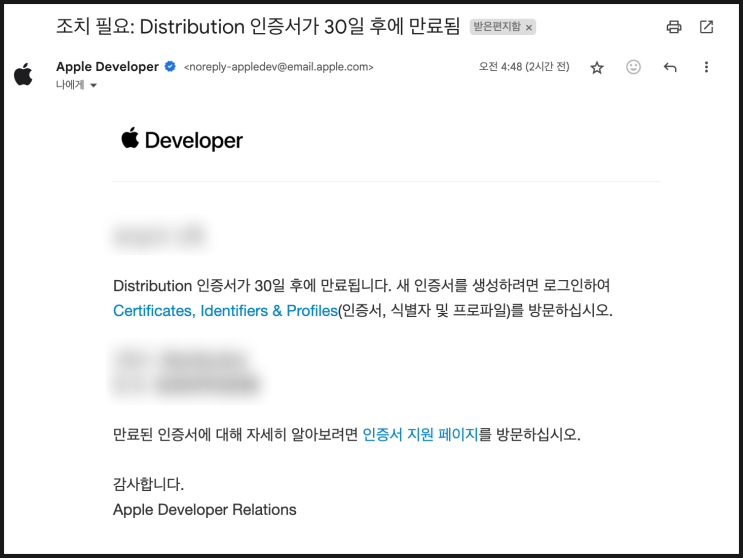Click the Apple sender avatar logo
This screenshot has width=743, height=558.
23,74
